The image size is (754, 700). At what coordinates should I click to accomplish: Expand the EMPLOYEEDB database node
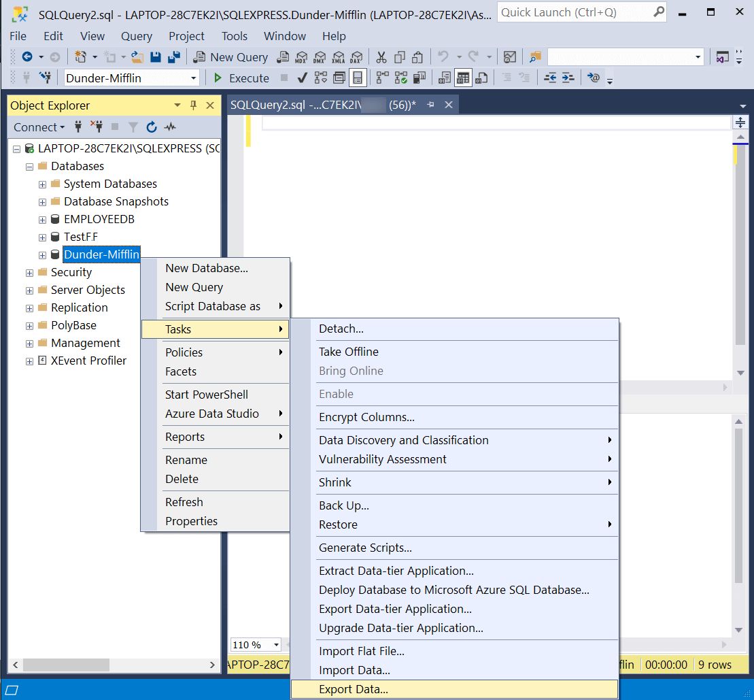[41, 219]
